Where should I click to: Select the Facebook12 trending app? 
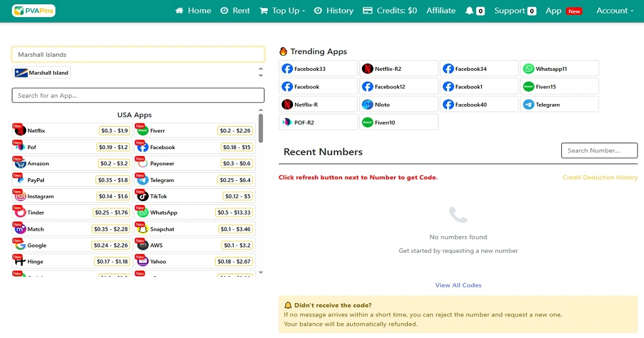399,86
